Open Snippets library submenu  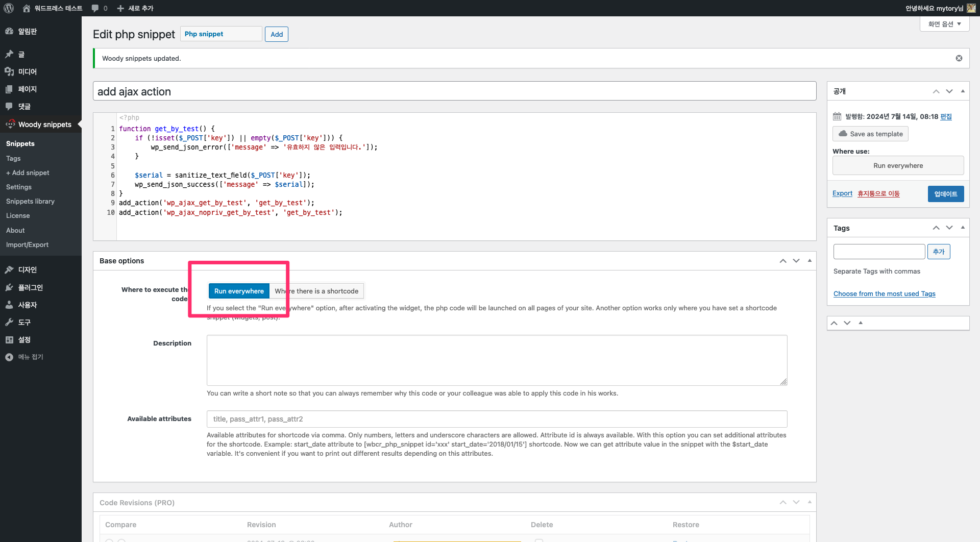(30, 201)
